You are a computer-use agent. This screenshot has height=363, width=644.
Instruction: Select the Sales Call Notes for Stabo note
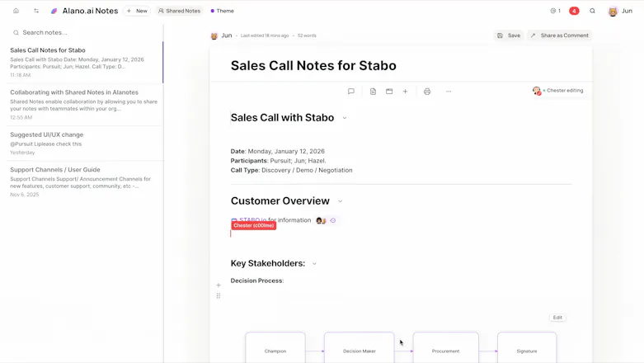click(x=84, y=62)
